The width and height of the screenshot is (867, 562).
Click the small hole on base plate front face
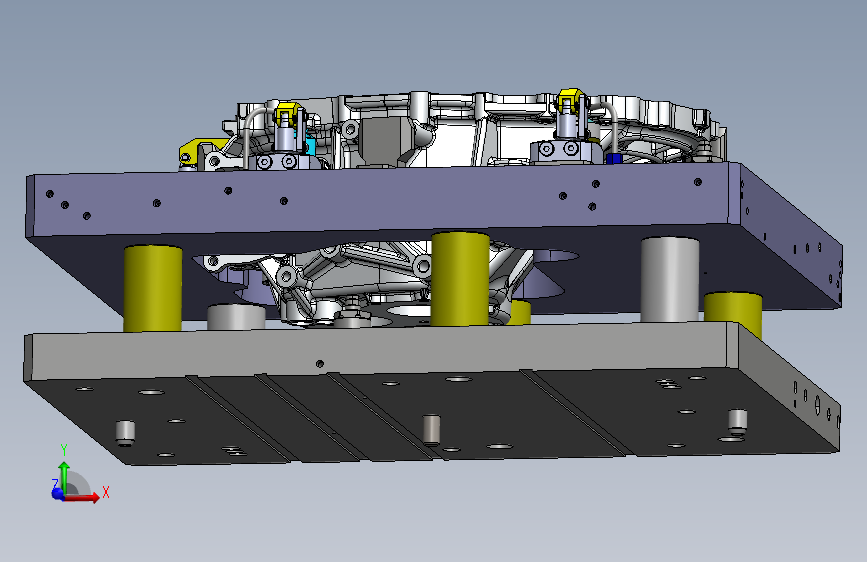tap(320, 363)
